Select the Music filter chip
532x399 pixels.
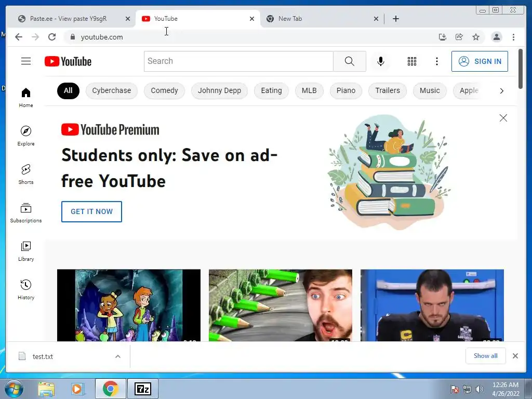tap(430, 90)
